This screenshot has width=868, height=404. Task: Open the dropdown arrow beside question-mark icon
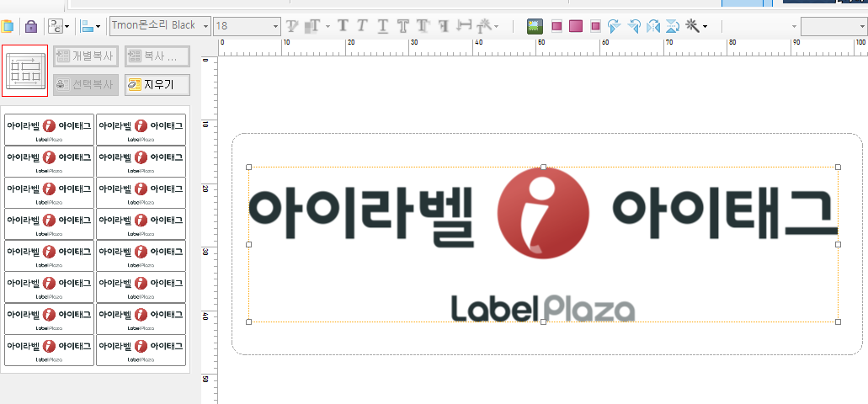[67, 26]
